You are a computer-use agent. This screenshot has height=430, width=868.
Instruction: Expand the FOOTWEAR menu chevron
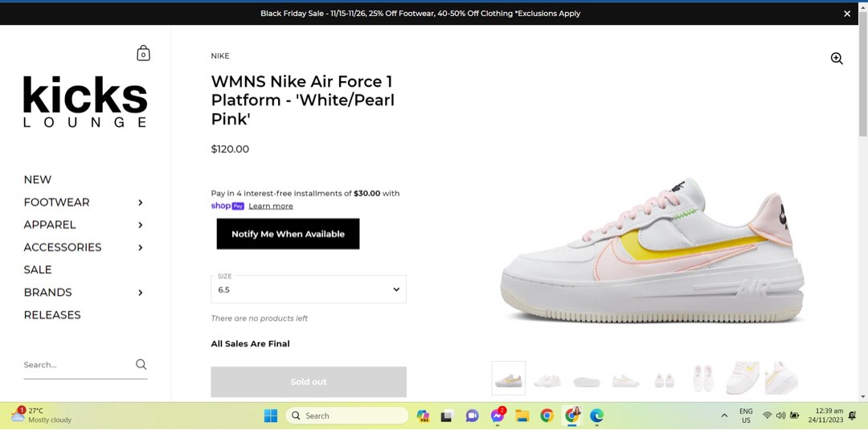(x=141, y=203)
